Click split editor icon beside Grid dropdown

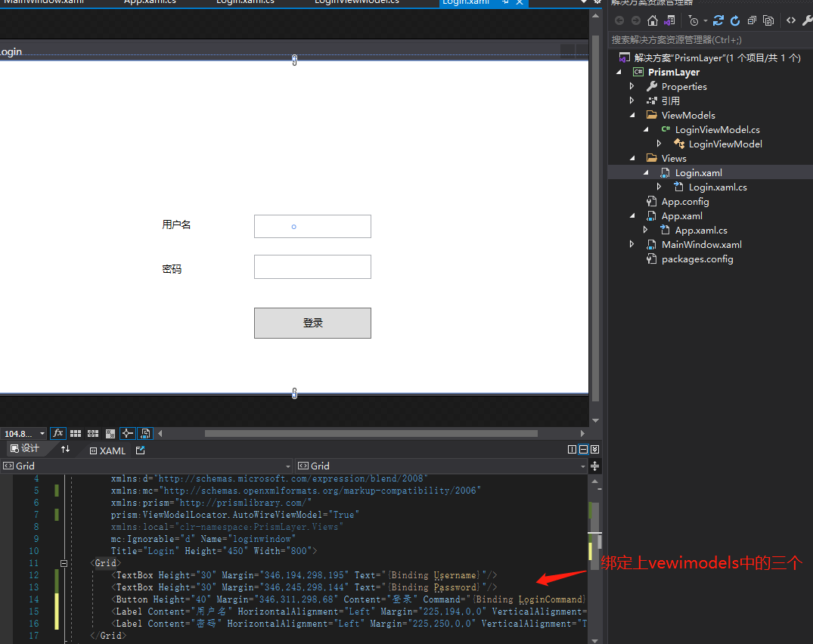(594, 466)
